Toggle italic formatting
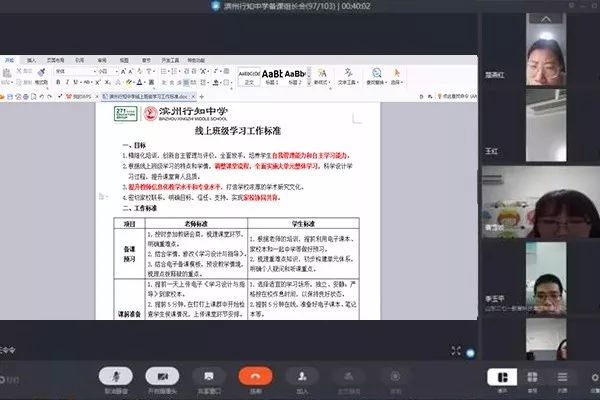This screenshot has height=400, width=600. (67, 82)
